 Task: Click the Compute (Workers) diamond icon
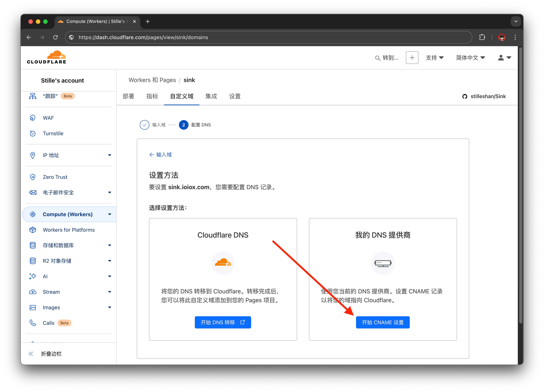click(x=33, y=214)
